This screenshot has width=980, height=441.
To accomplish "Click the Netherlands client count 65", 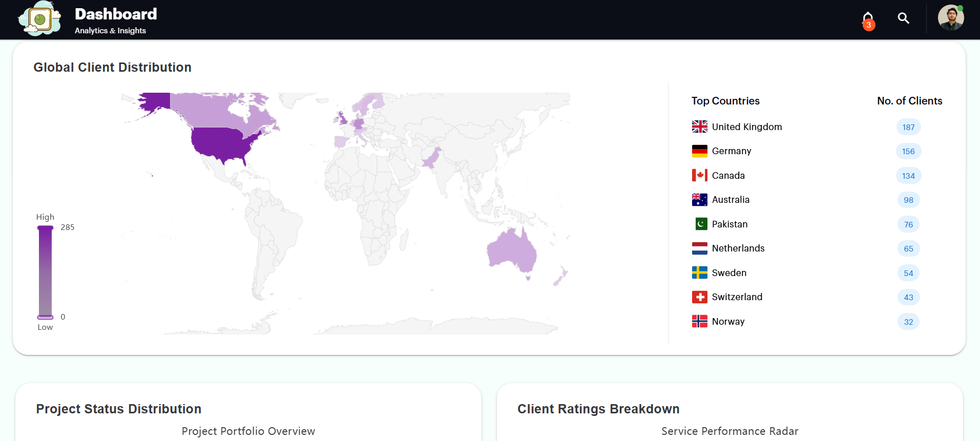I will click(908, 248).
